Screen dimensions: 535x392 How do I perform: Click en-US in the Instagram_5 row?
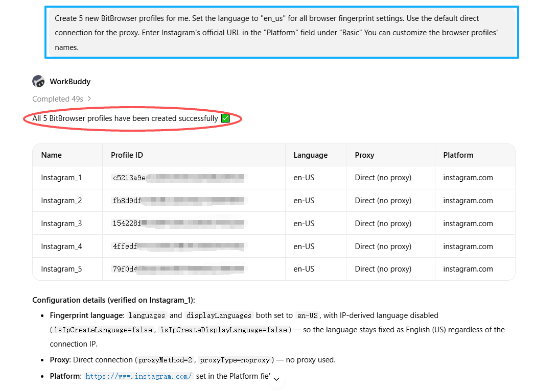coord(304,269)
